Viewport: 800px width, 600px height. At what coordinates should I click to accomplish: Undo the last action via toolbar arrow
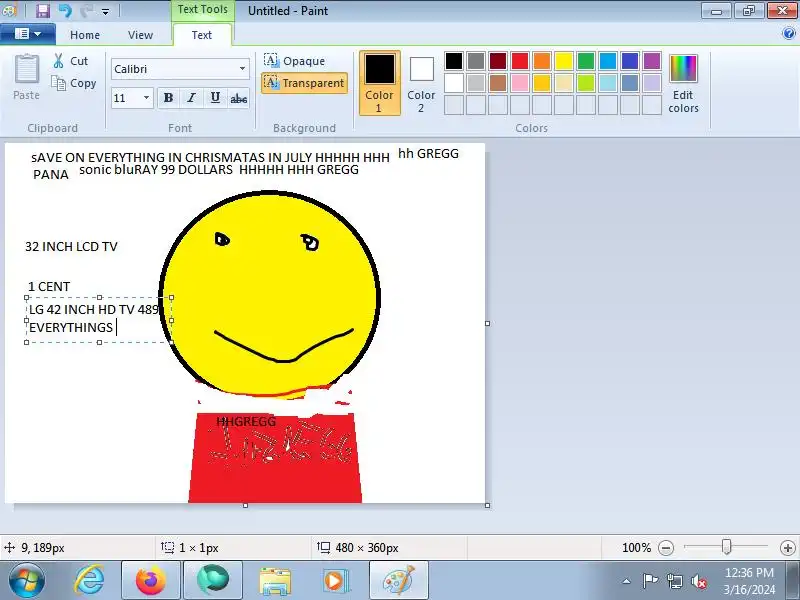(x=65, y=10)
